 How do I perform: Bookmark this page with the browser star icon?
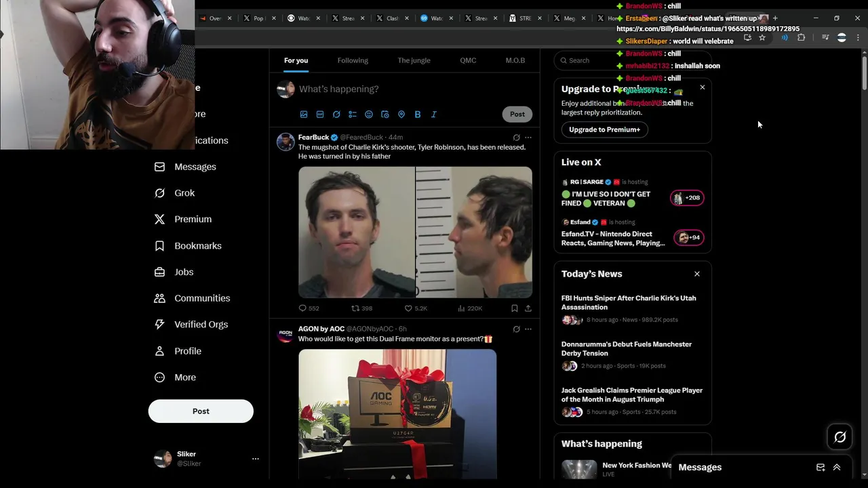[x=762, y=38]
